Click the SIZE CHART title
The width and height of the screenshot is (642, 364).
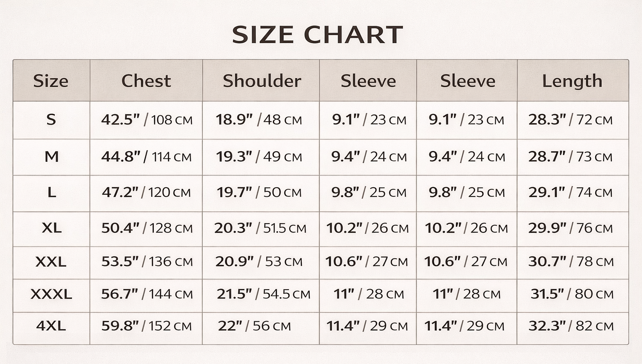317,35
